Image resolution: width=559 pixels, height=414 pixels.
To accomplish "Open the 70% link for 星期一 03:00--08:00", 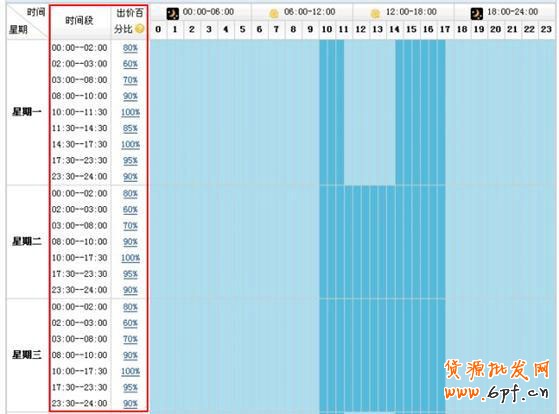I will coord(130,80).
